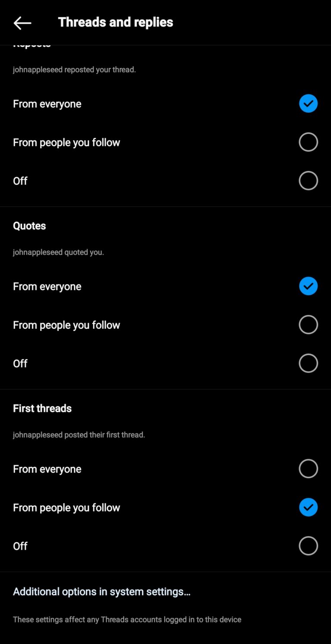
Task: Tap the selected Reposts everyone checkmark
Action: tap(308, 103)
